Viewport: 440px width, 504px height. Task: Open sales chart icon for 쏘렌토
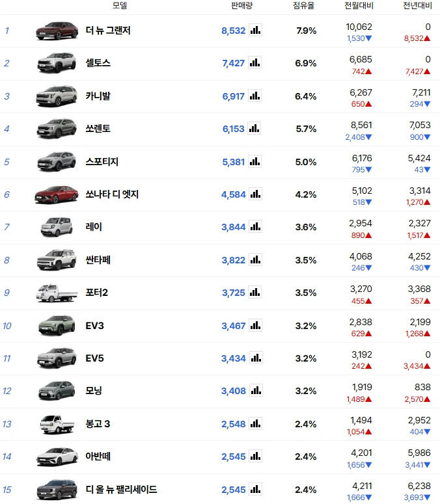(x=254, y=128)
